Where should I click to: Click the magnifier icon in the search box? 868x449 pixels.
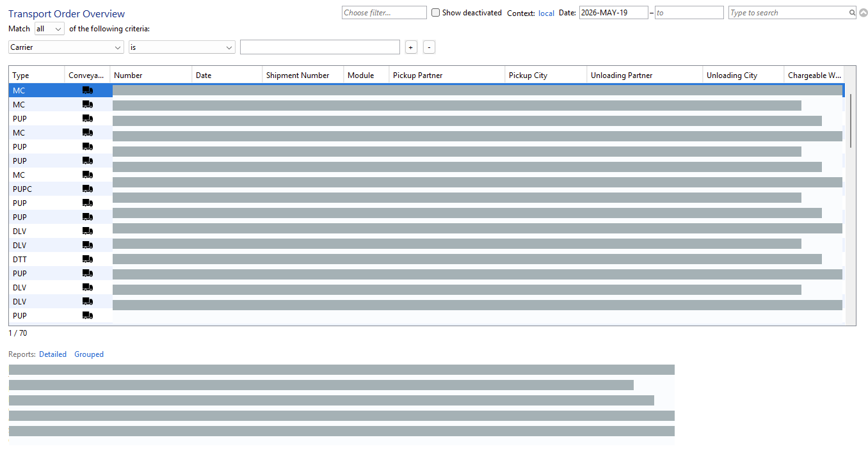pyautogui.click(x=852, y=13)
